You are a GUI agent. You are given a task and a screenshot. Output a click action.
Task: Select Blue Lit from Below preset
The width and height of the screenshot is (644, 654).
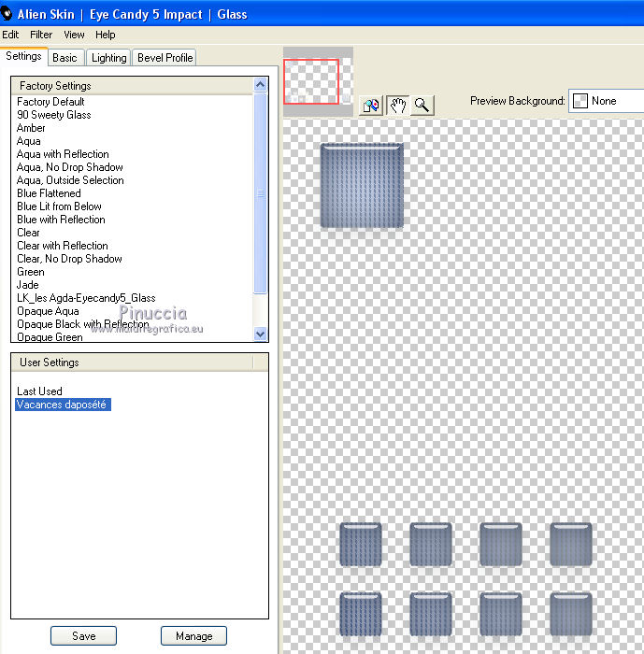pyautogui.click(x=59, y=206)
